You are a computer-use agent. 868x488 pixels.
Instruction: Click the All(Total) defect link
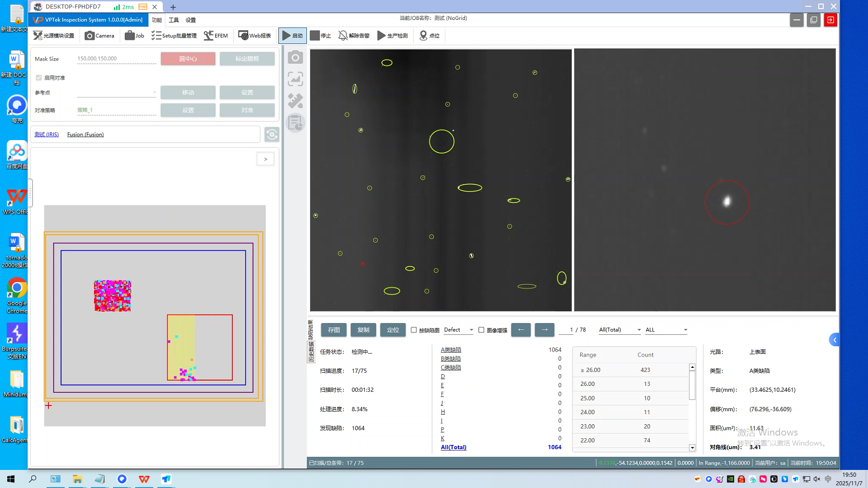[x=453, y=447]
